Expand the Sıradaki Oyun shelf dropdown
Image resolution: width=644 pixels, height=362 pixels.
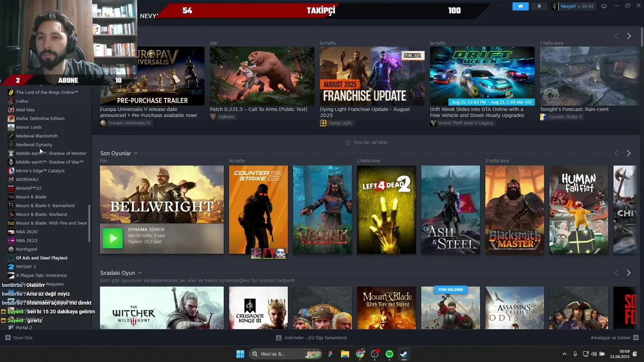pos(139,273)
